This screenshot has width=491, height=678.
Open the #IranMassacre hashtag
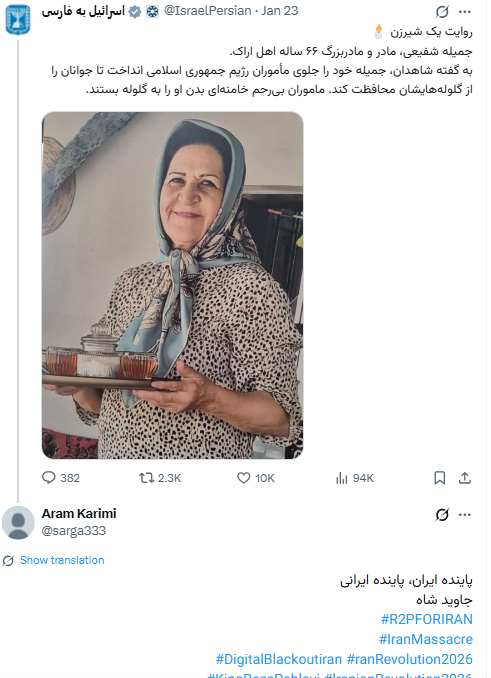[x=426, y=639]
